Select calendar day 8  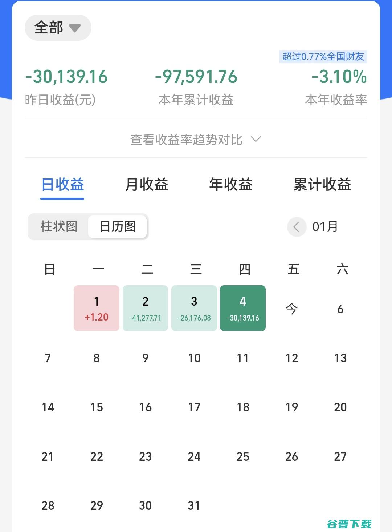point(97,358)
